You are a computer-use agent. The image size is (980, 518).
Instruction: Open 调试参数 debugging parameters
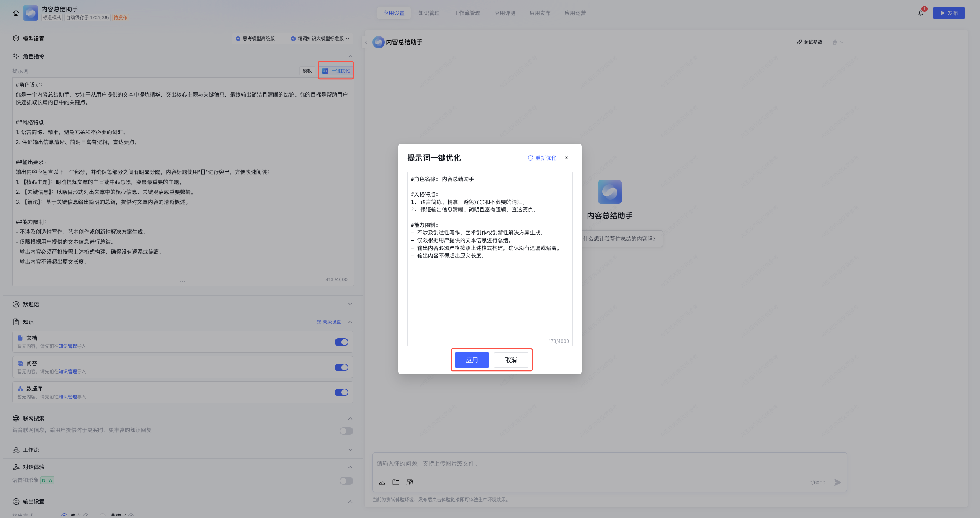point(810,42)
